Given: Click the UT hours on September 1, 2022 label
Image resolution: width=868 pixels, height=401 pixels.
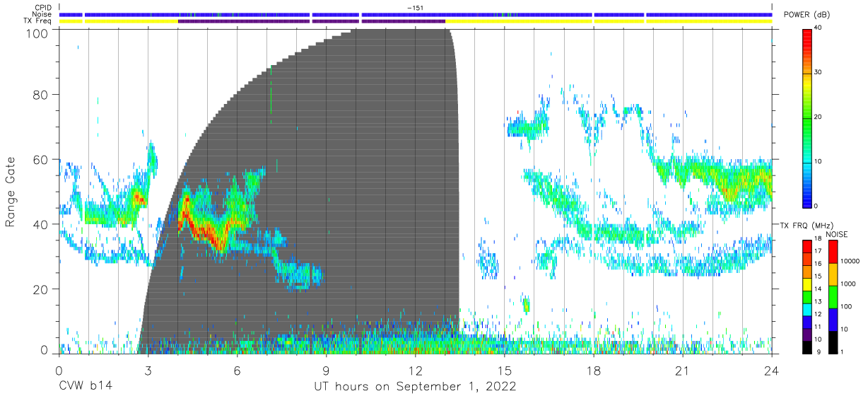Looking at the screenshot, I should point(415,387).
